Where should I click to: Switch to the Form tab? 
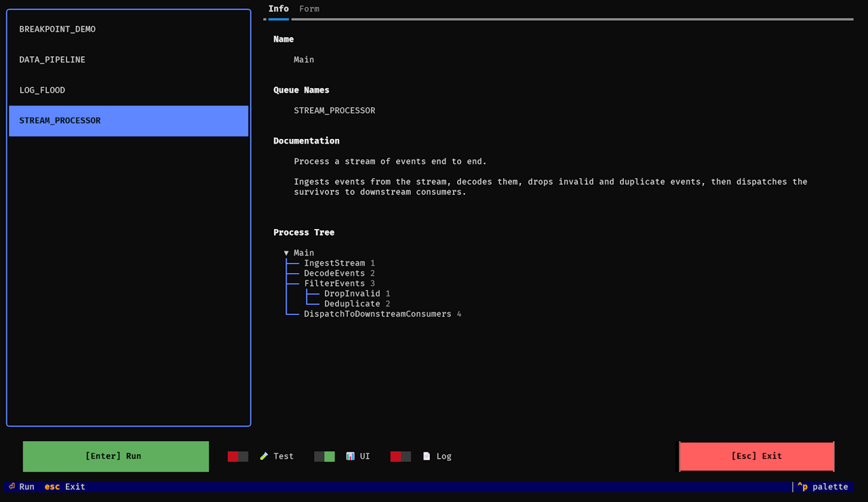click(x=309, y=9)
